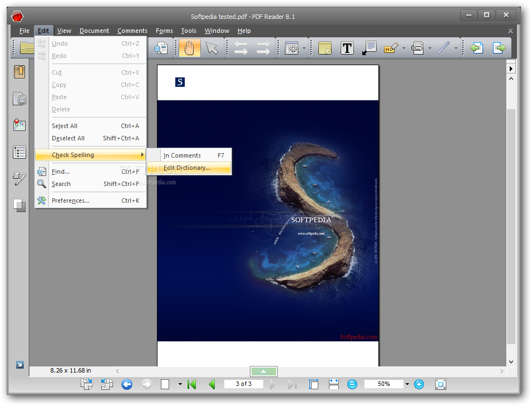Open the zoom level dropdown arrow
The width and height of the screenshot is (532, 406).
pyautogui.click(x=407, y=384)
